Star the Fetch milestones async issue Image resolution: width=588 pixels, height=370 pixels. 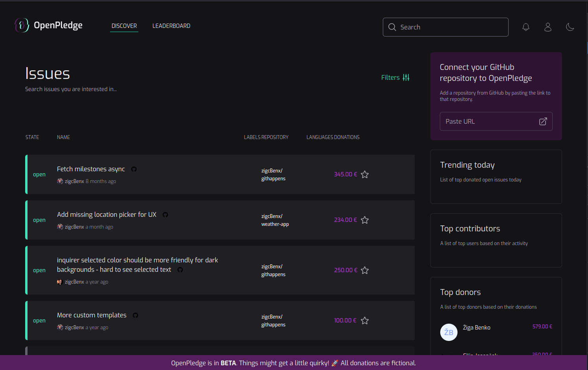(365, 174)
